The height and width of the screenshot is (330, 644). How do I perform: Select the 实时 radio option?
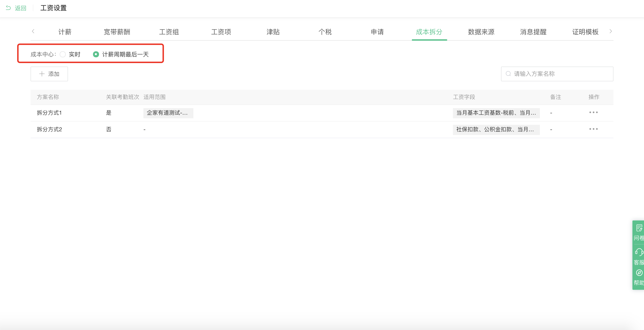coord(63,54)
